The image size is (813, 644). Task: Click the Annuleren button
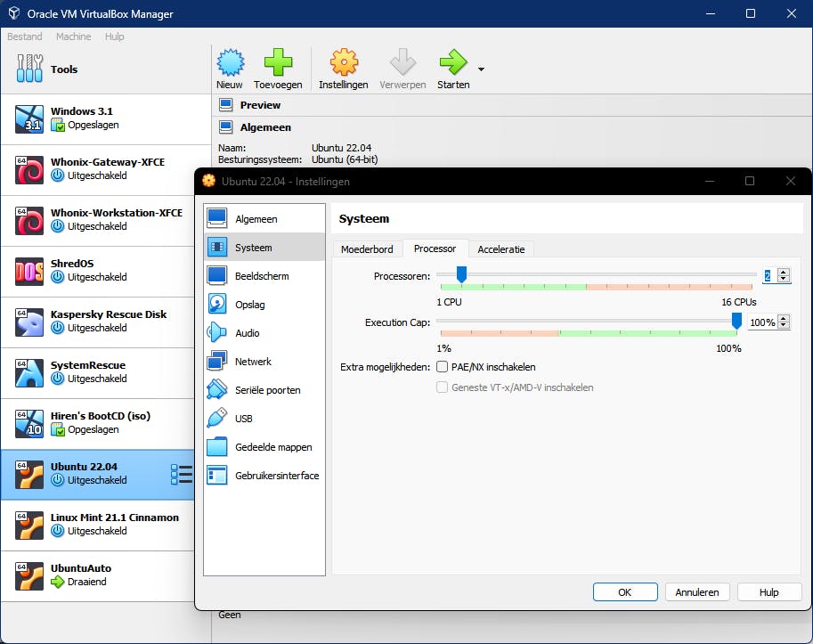(697, 592)
